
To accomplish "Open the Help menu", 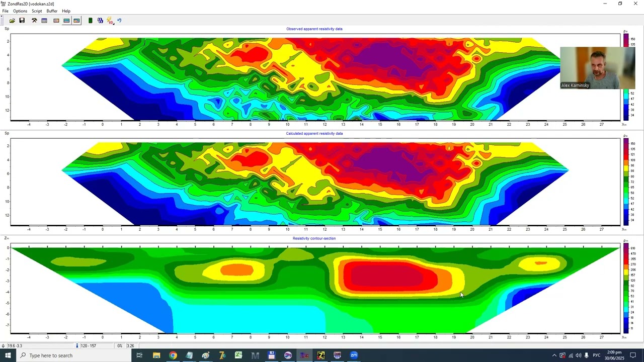I will tap(66, 11).
